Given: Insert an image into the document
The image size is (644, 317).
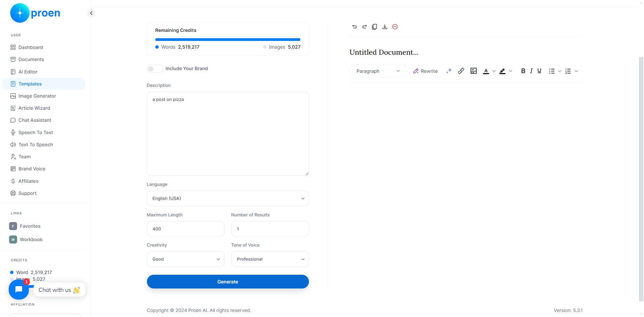Looking at the screenshot, I should pyautogui.click(x=474, y=71).
